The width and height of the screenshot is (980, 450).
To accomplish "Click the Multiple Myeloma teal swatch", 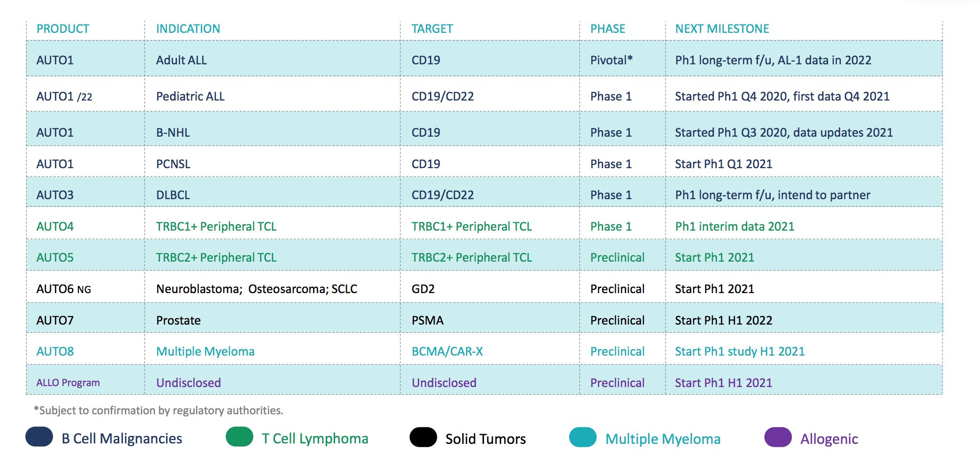I will (x=582, y=437).
